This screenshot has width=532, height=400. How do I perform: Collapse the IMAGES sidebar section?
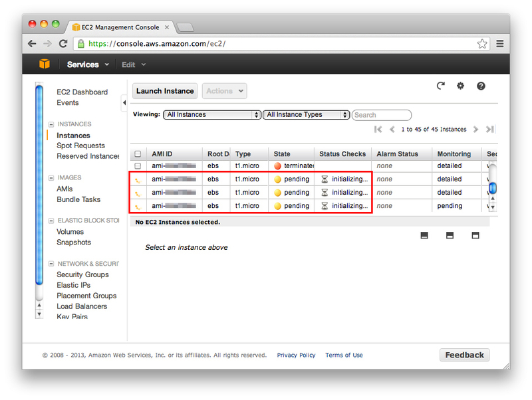(51, 177)
